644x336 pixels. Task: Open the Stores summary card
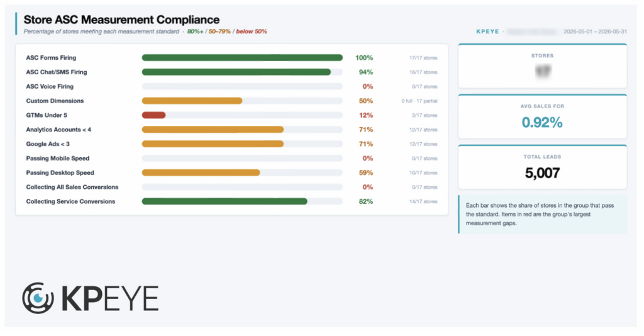click(543, 65)
